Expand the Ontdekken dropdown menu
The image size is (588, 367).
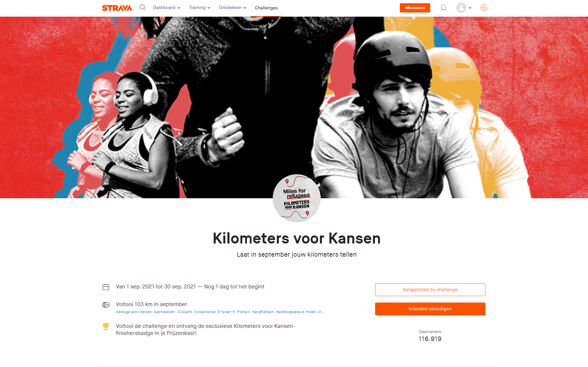232,8
